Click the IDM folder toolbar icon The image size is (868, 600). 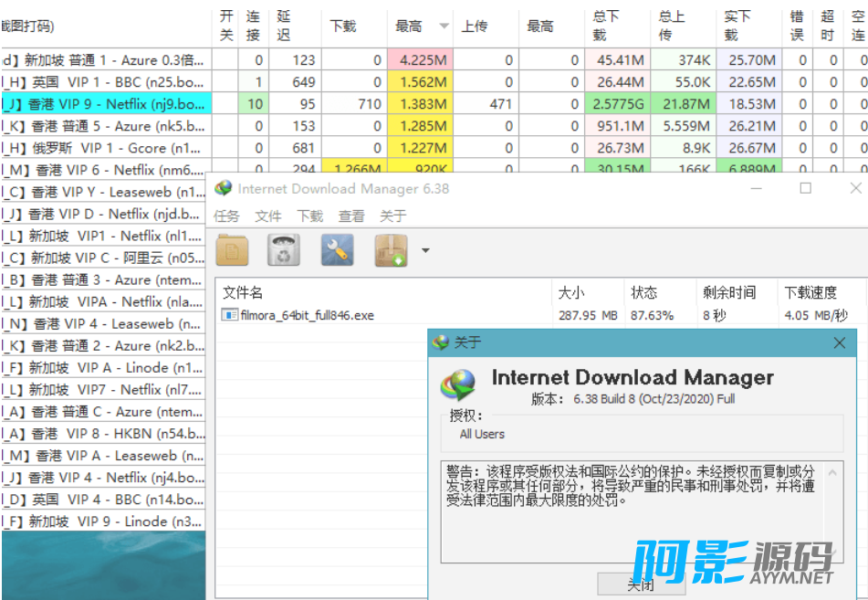pos(232,250)
